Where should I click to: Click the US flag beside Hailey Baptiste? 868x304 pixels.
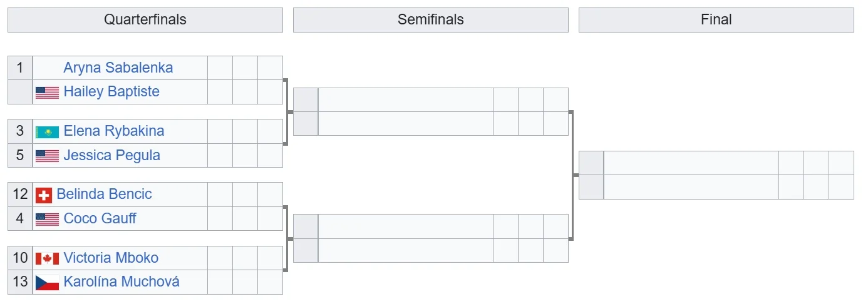pyautogui.click(x=47, y=93)
